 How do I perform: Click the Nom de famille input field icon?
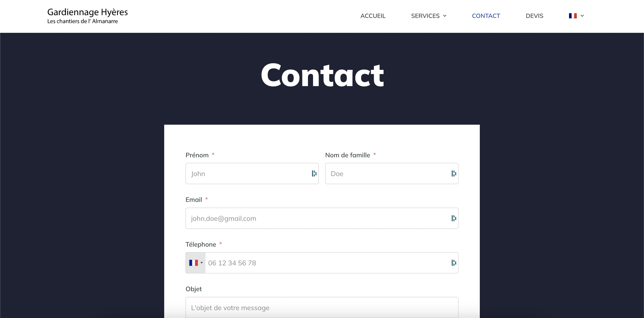click(453, 173)
